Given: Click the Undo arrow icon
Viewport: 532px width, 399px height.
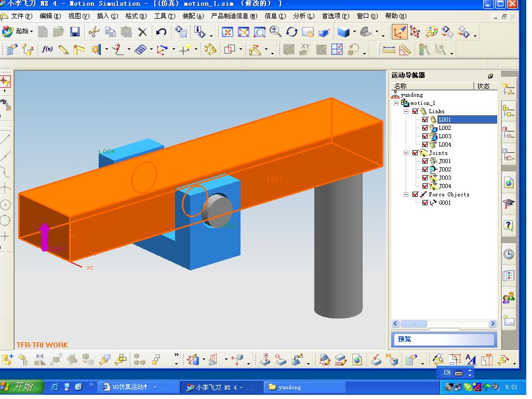Looking at the screenshot, I should [x=161, y=32].
